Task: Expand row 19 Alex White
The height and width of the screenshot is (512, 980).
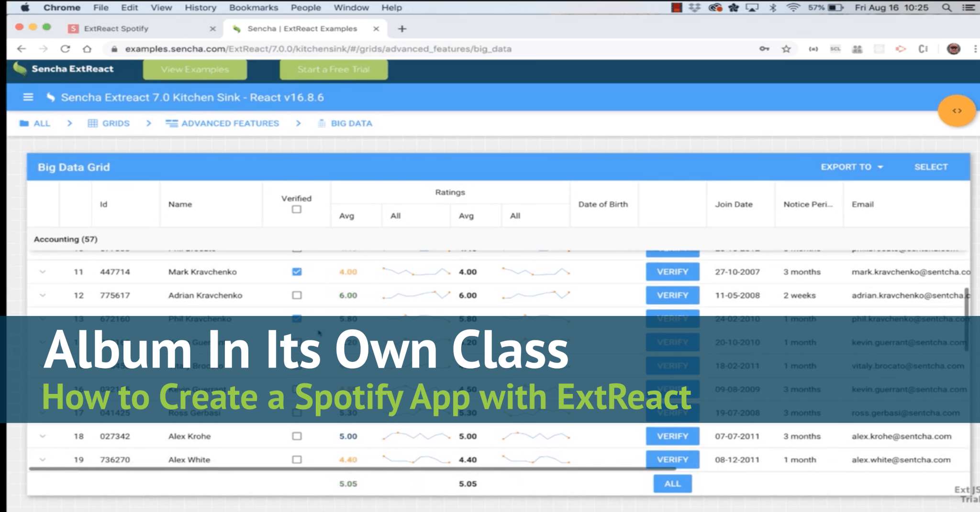Action: tap(43, 459)
